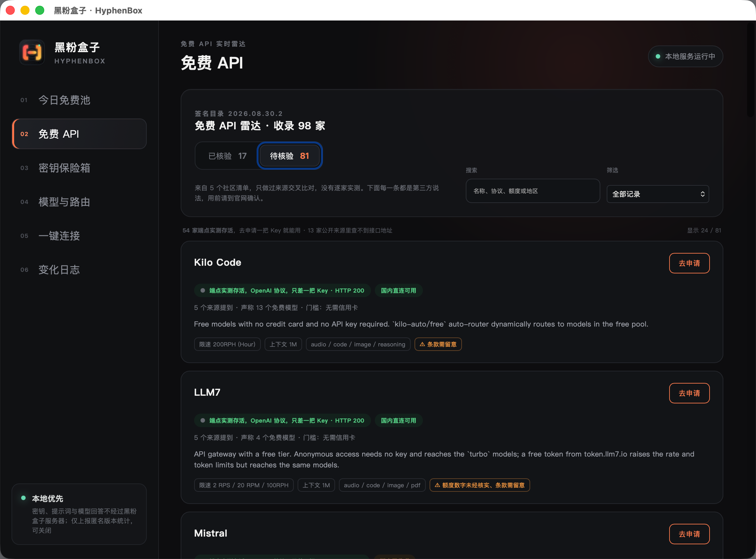Click LLM7's 上下文 1M tag
The width and height of the screenshot is (756, 559).
316,485
